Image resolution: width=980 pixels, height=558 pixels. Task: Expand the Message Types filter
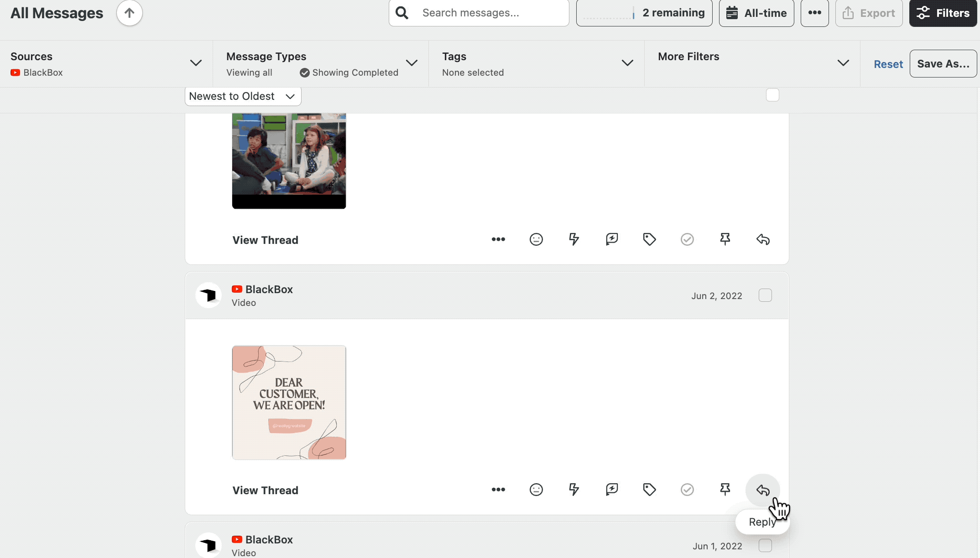(412, 63)
